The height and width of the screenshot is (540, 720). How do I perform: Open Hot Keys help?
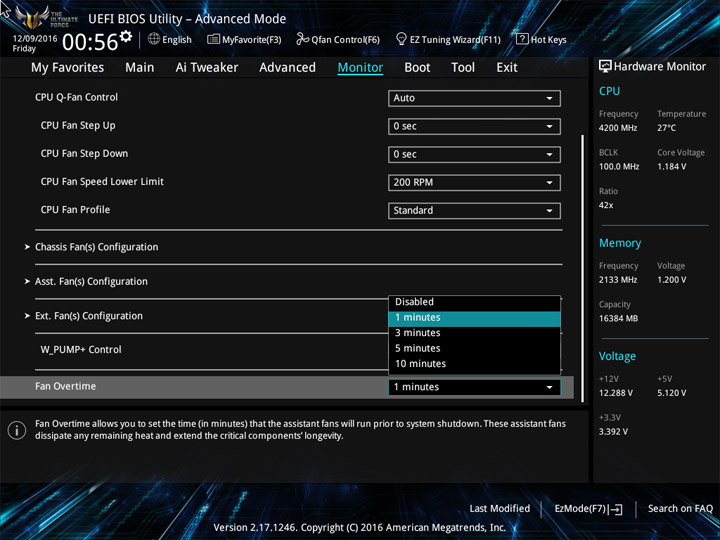(542, 39)
